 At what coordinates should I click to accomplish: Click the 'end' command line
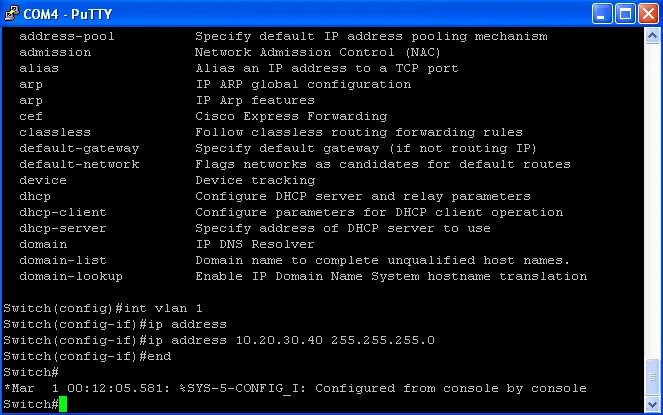click(88, 357)
